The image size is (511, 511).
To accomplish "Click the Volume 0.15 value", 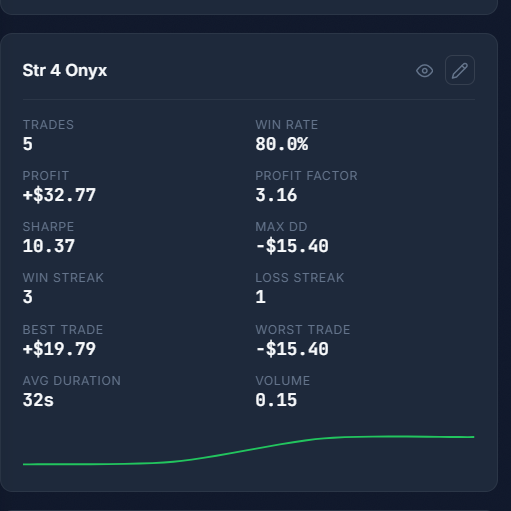I will point(276,400).
